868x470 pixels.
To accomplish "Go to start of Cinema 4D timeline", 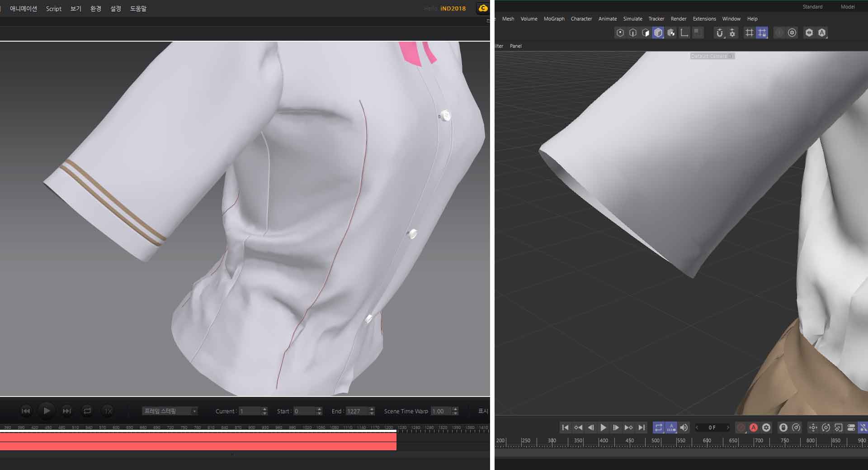I will point(565,427).
